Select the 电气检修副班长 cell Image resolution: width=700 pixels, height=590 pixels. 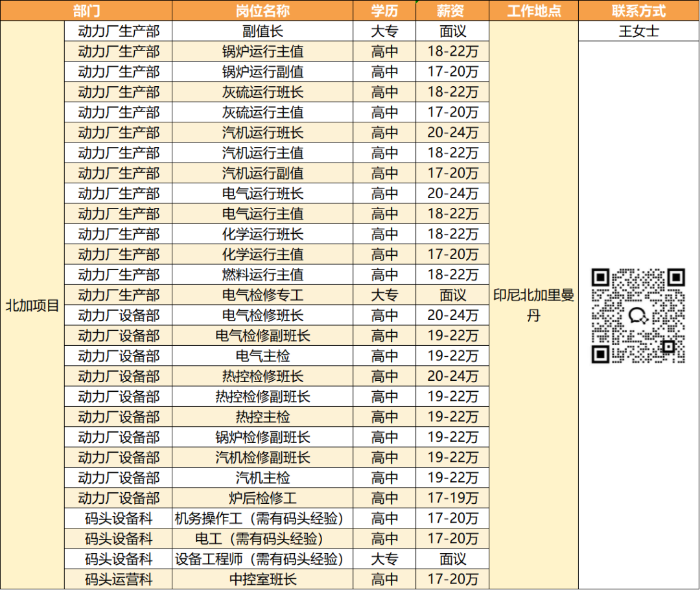pos(262,335)
